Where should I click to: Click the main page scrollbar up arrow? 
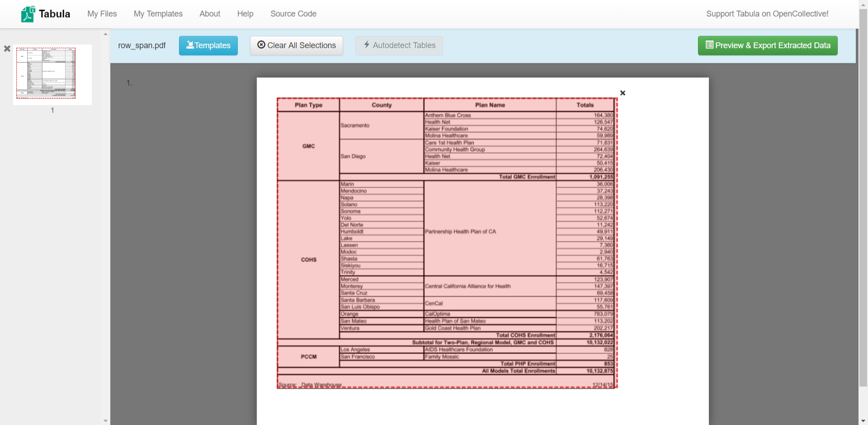tap(863, 4)
